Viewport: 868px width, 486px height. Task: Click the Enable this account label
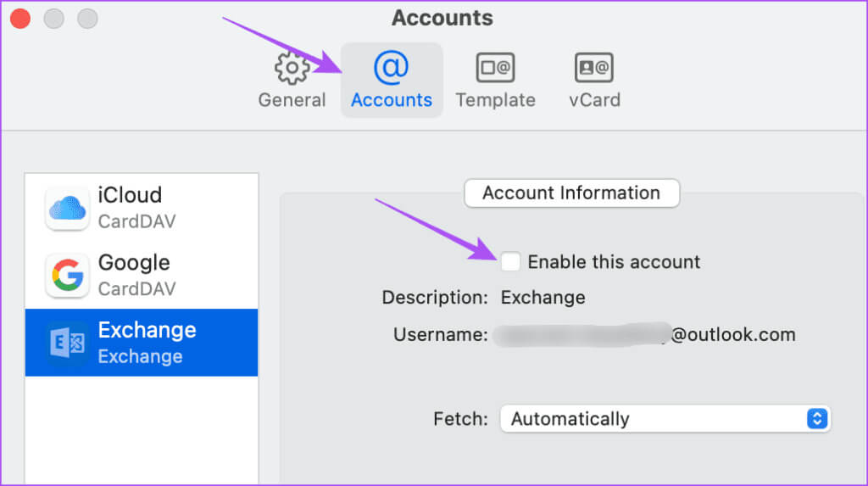(614, 261)
